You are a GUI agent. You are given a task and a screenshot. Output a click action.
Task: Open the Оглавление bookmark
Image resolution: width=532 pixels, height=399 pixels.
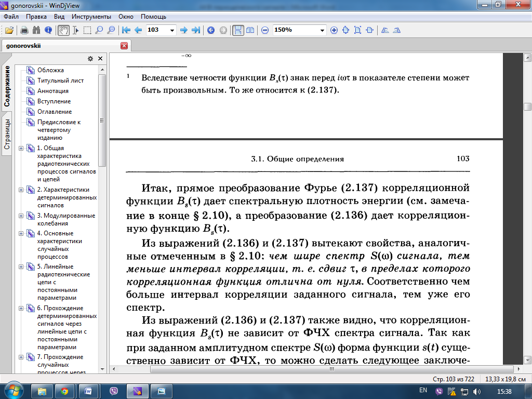[x=55, y=112]
